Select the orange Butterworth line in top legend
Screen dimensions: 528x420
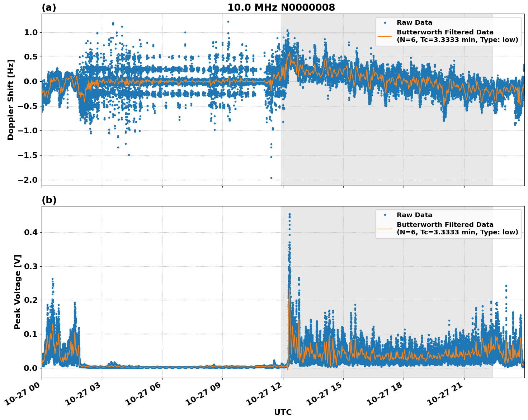pos(385,36)
